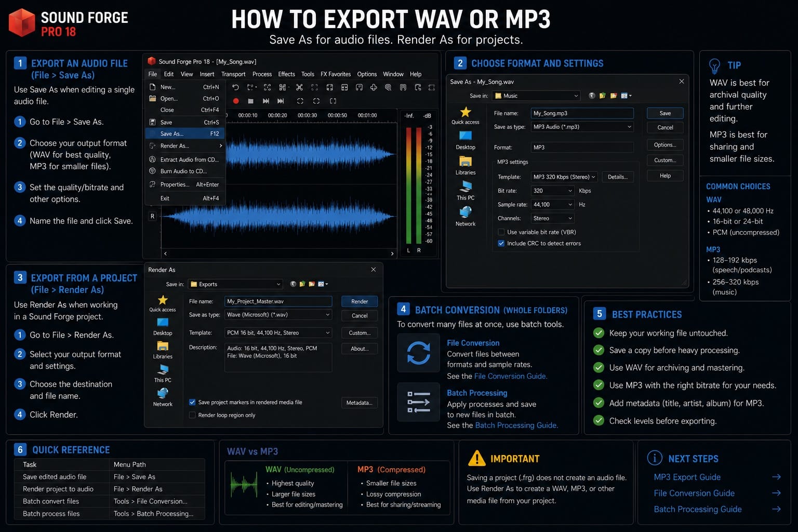Click the Stop transport button

(251, 101)
